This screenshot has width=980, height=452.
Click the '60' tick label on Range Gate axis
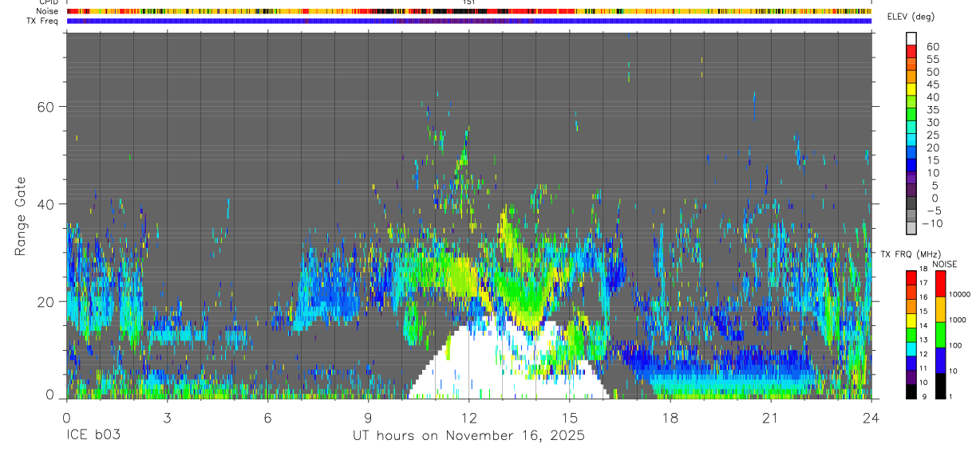(x=47, y=107)
